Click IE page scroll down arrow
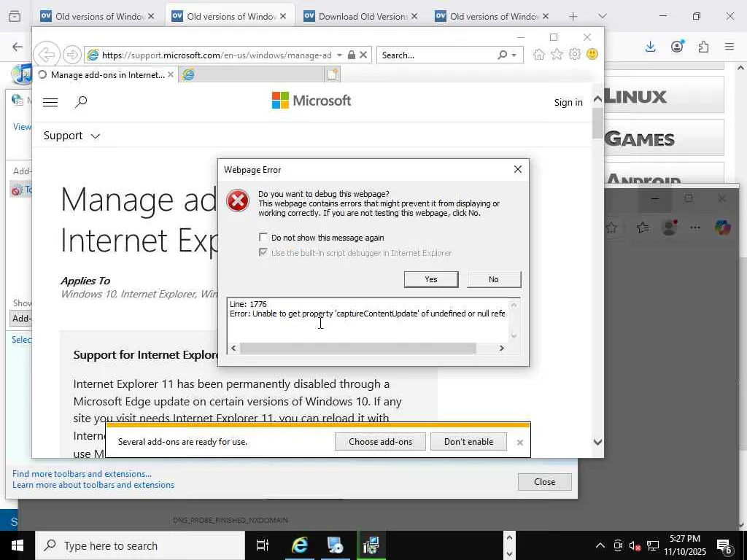Viewport: 747px width, 560px height. [x=597, y=442]
